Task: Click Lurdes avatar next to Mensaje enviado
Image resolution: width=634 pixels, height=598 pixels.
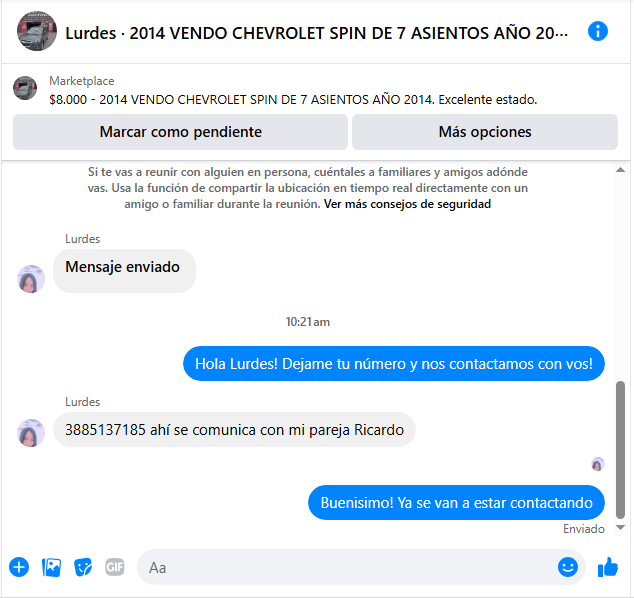Action: click(x=31, y=279)
